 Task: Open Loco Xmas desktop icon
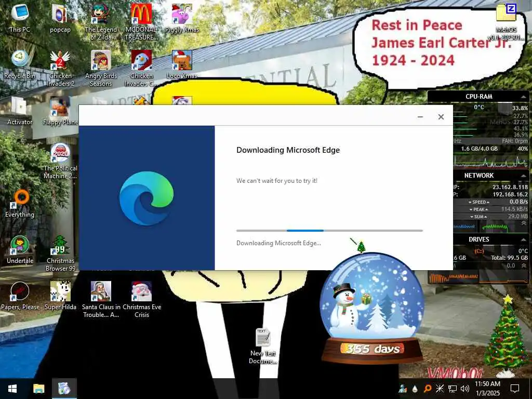182,64
